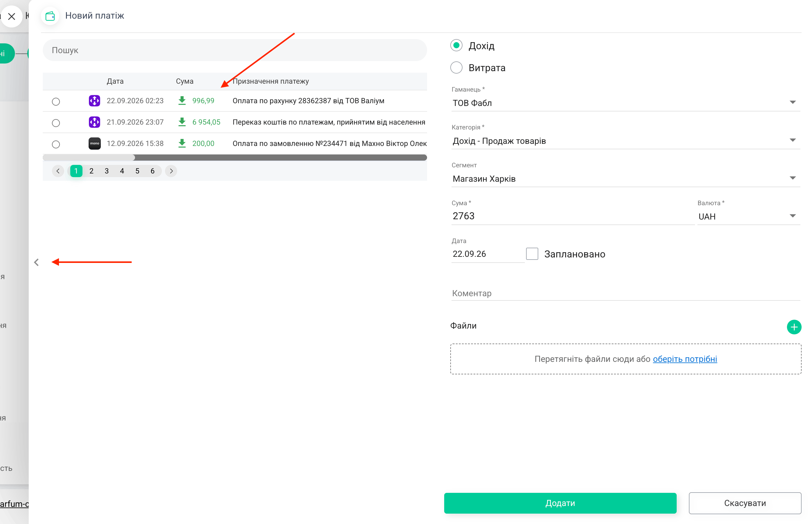
Task: Open the оберіть потрібні file link
Action: [x=684, y=359]
